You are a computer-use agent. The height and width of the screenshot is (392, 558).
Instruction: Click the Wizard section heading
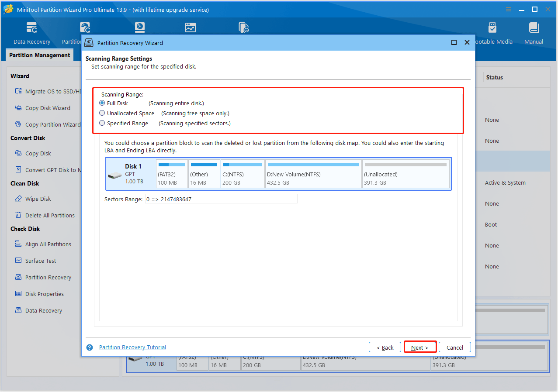click(x=20, y=76)
